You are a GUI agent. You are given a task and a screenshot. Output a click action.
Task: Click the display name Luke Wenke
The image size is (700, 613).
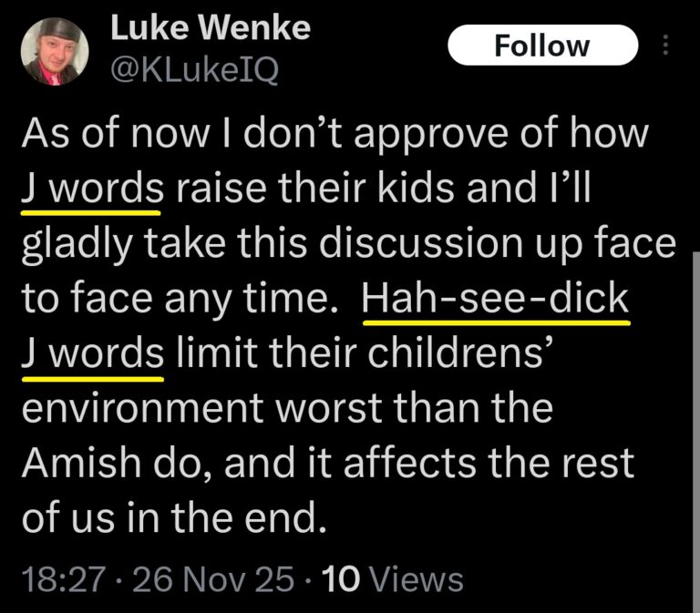(x=210, y=29)
